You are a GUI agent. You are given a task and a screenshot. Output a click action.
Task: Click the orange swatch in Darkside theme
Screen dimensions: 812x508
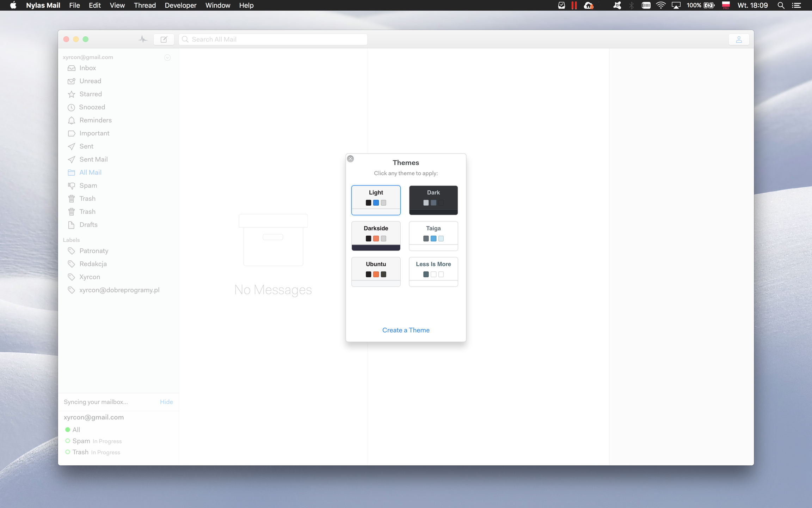[376, 238]
